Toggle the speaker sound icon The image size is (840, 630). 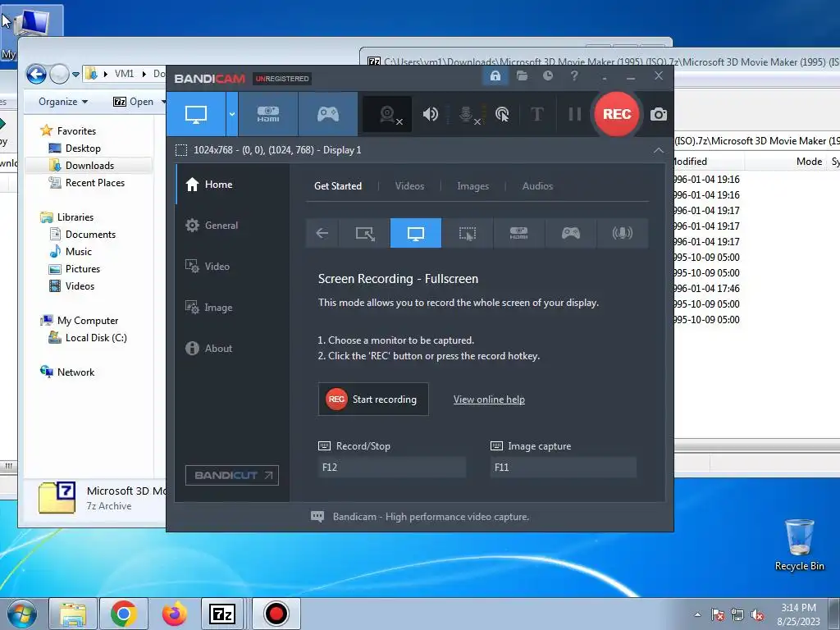click(430, 114)
